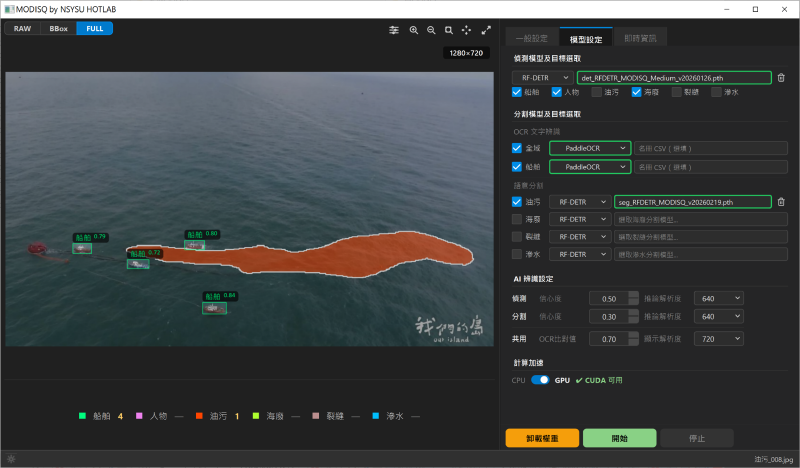800x468 pixels.
Task: Open the 裂縫 segmentation RF-DETR dropdown
Action: pyautogui.click(x=580, y=237)
